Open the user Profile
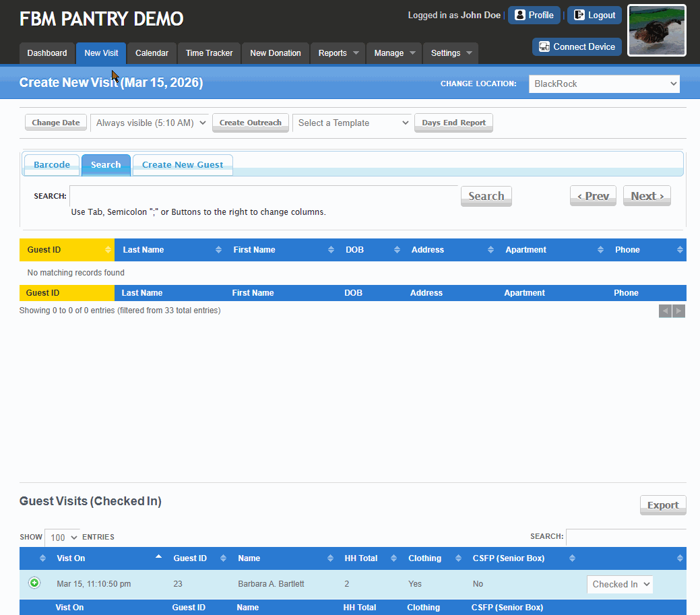 [x=534, y=15]
